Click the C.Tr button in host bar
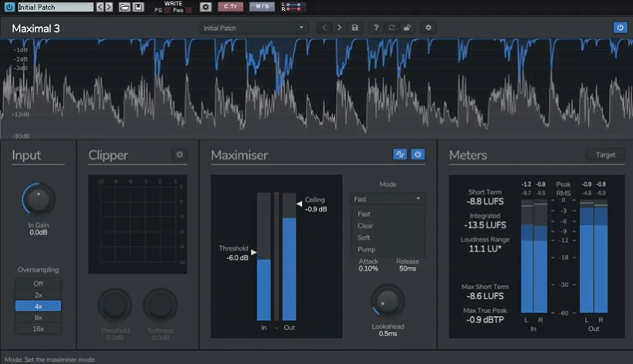 pos(230,7)
